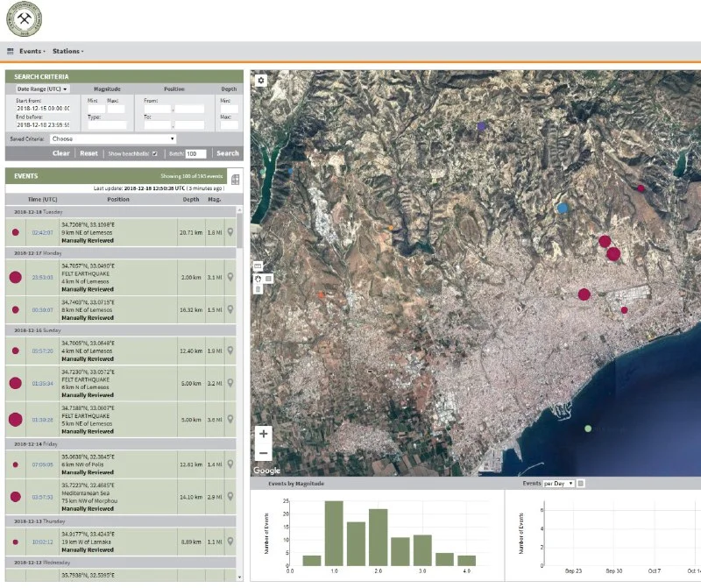Open the Stations menu
The image size is (701, 588).
67,52
